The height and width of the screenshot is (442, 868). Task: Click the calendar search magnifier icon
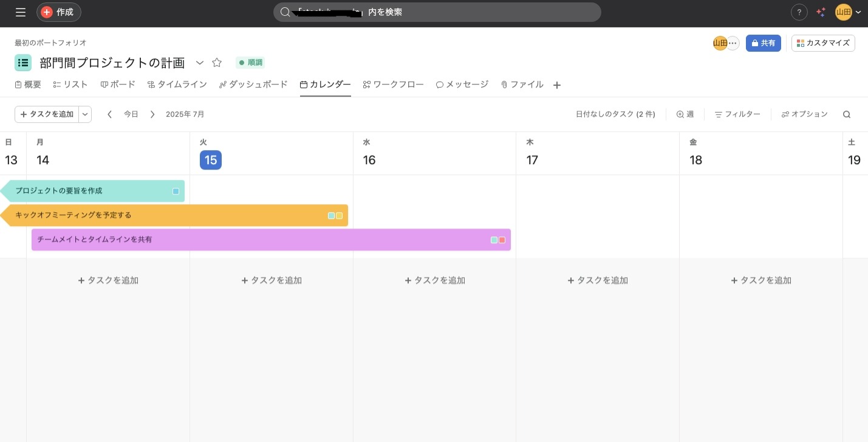[847, 114]
